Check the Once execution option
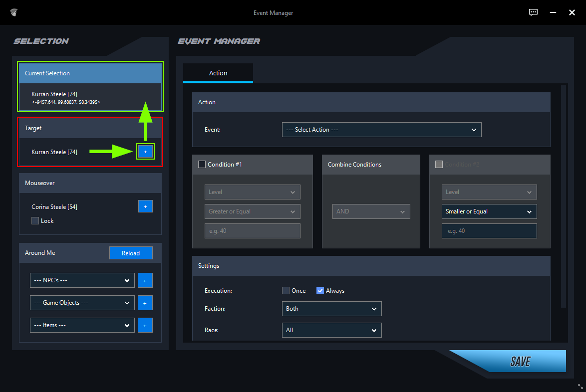Screen dimensions: 586x392 point(286,291)
